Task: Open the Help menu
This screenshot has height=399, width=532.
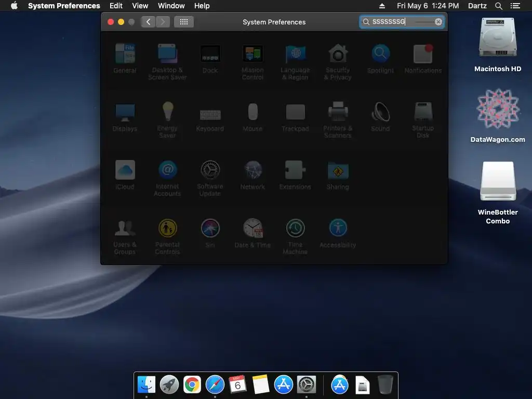Action: tap(202, 6)
